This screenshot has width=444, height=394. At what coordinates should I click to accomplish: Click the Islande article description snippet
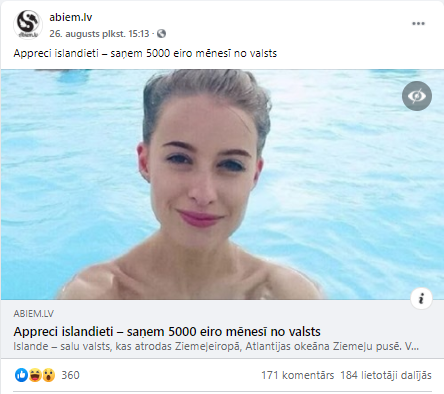click(216, 347)
